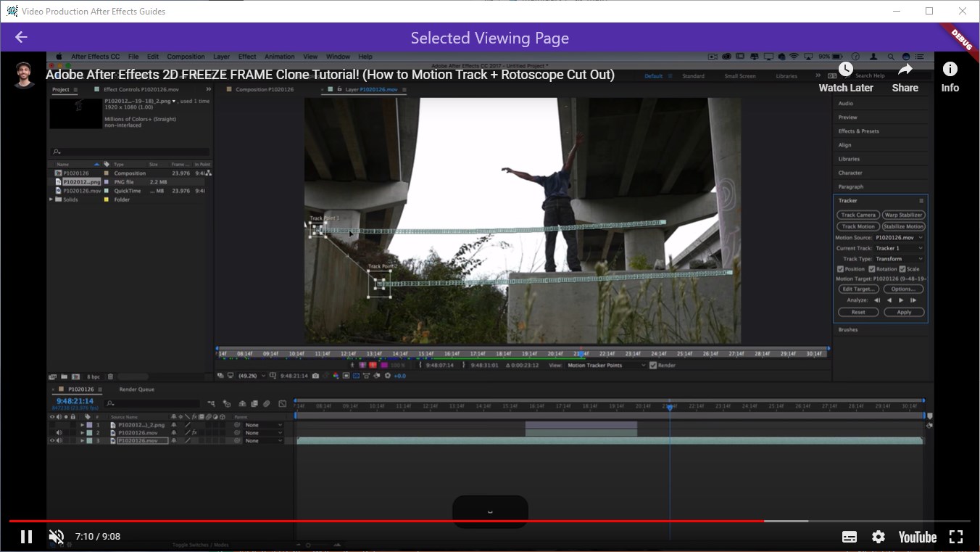Click the Project panel search field
This screenshot has height=552, width=980.
pos(130,152)
